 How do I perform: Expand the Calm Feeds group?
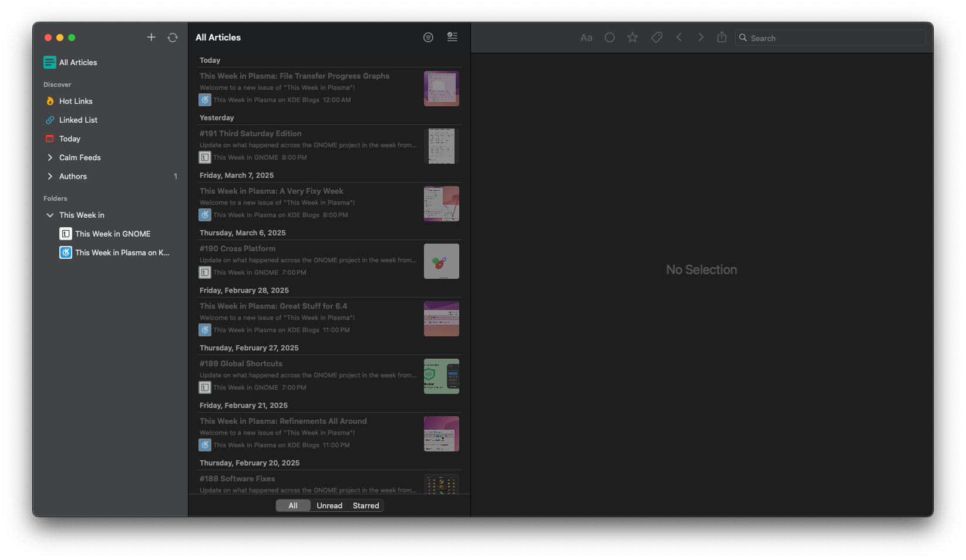[x=50, y=157]
